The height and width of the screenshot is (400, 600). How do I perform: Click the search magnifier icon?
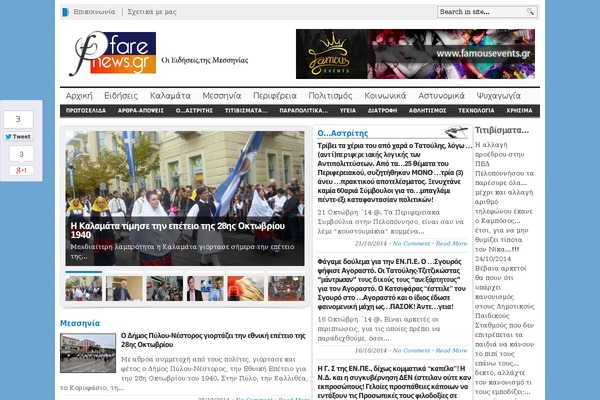pos(530,11)
